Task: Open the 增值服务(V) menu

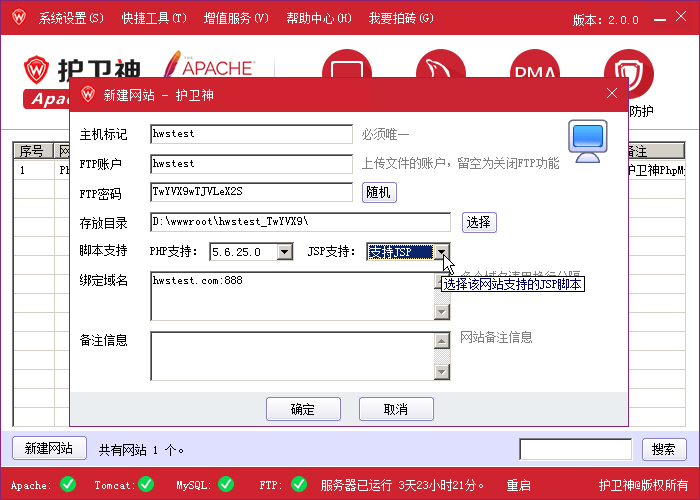Action: 236,18
